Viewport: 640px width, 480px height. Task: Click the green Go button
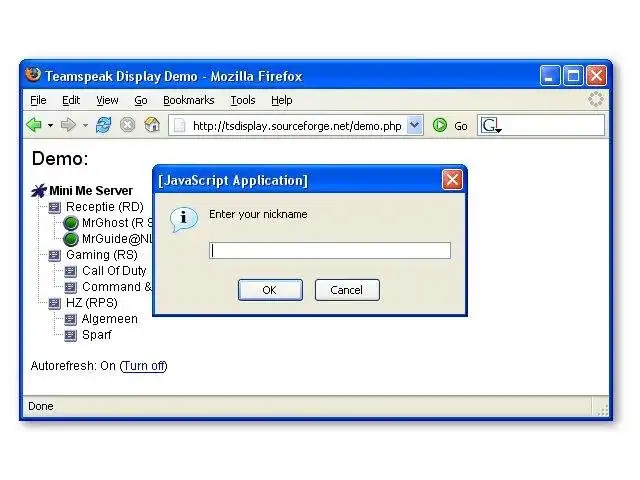(440, 125)
